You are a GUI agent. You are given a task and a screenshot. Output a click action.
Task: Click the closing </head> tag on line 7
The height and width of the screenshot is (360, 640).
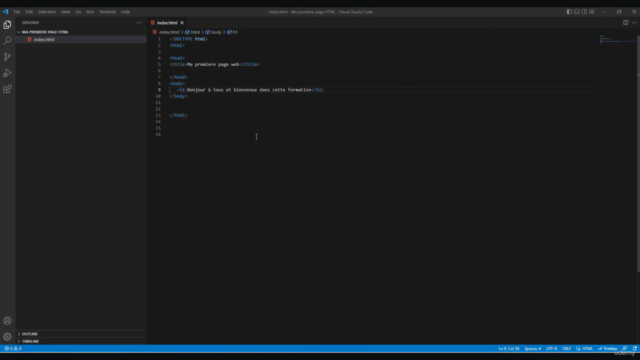tap(178, 77)
